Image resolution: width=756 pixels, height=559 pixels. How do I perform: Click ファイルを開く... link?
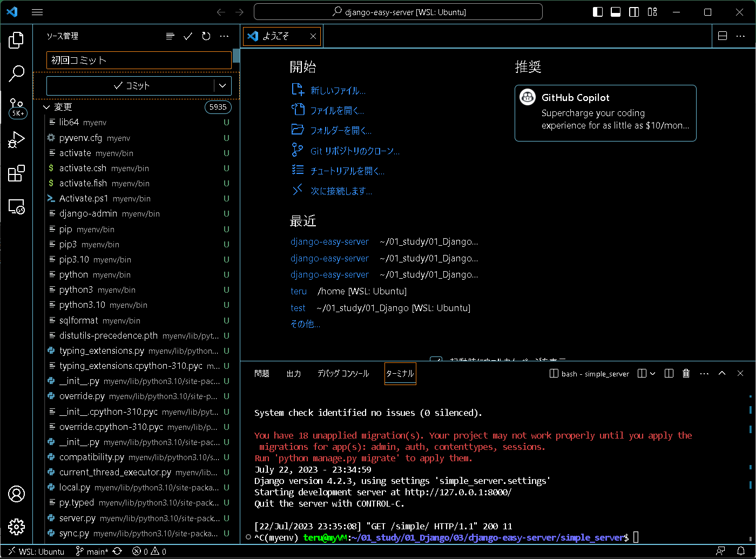(x=337, y=111)
